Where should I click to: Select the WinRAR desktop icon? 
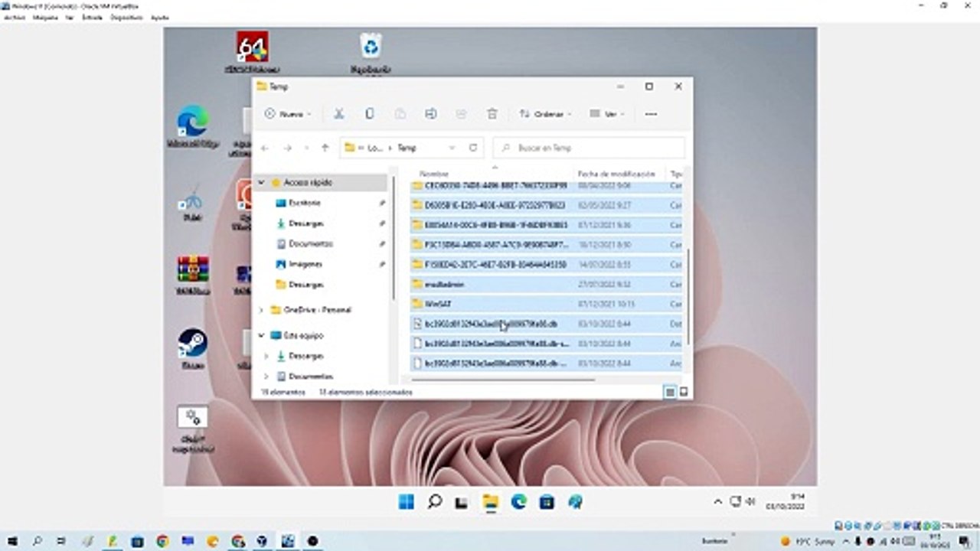pyautogui.click(x=192, y=275)
